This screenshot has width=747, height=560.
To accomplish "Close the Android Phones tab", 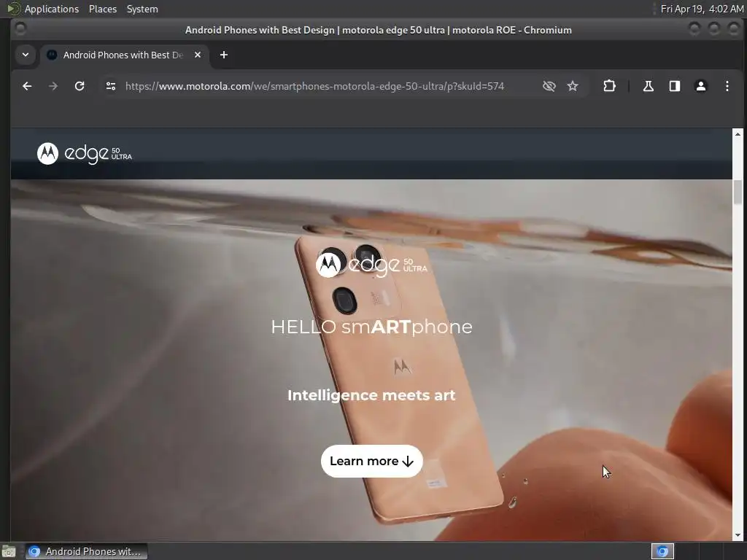I will coord(198,55).
